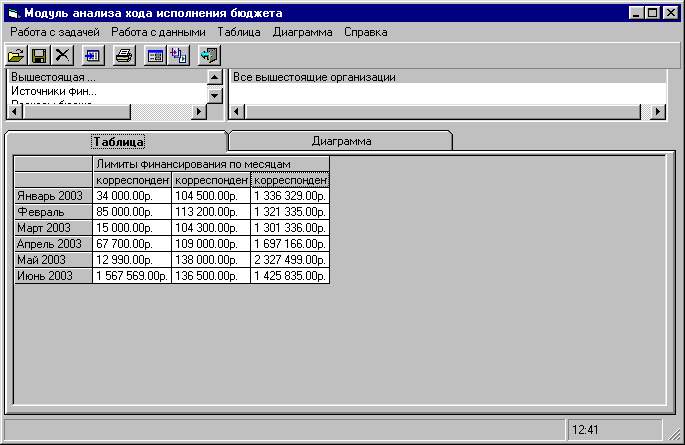Close the budget analysis window
This screenshot has height=445, width=685.
tap(671, 13)
